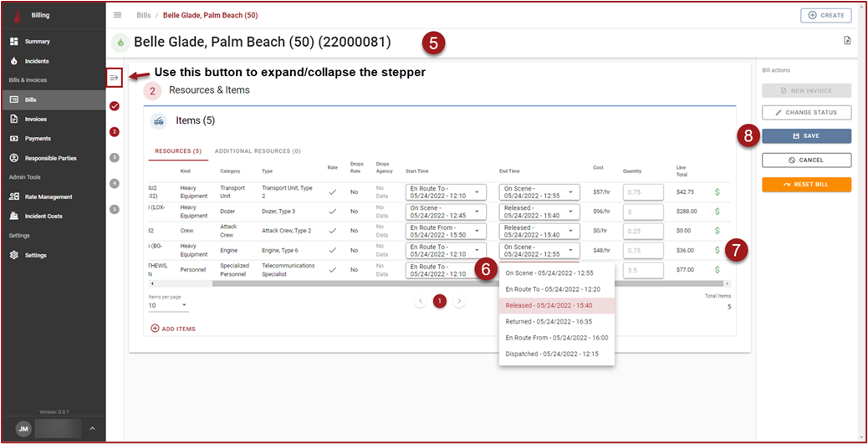Click completed step one checkmark in stepper
The image size is (868, 444).
[x=115, y=105]
